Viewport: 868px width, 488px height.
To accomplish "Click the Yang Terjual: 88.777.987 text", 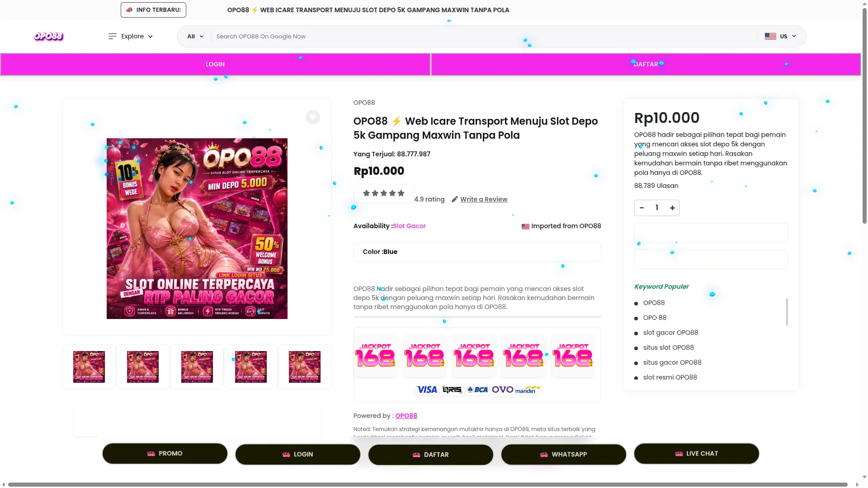I will click(392, 154).
